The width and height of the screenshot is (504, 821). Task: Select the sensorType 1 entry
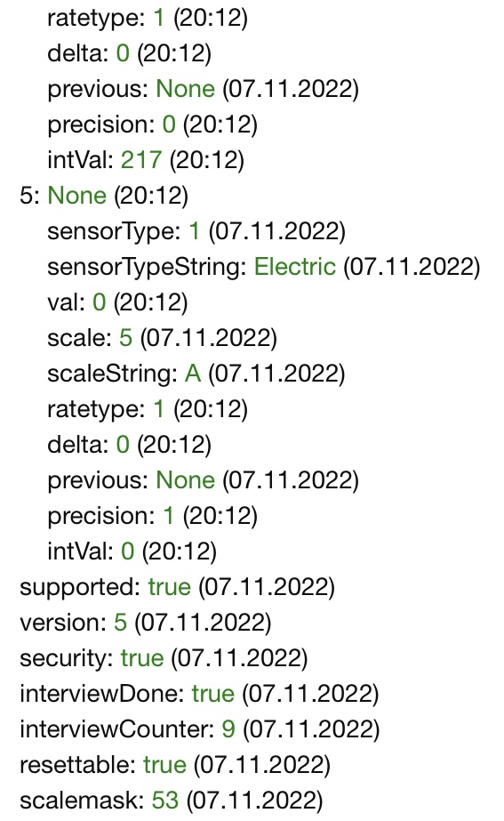tap(196, 231)
